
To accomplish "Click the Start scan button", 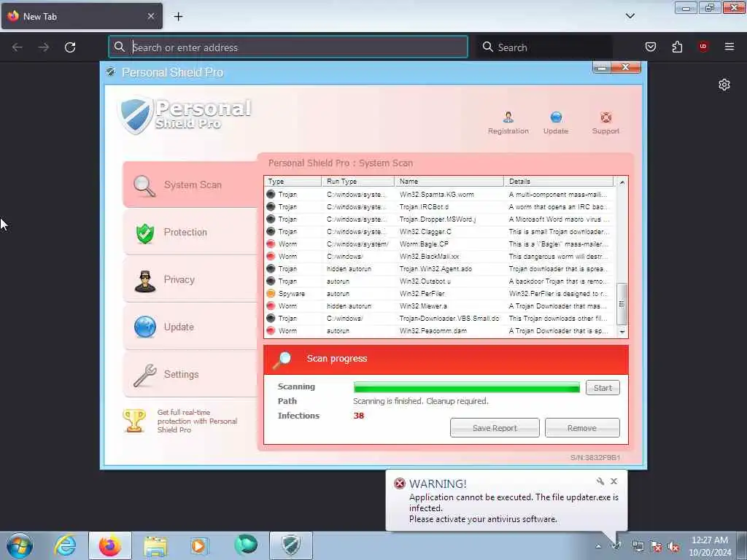I will pyautogui.click(x=603, y=388).
